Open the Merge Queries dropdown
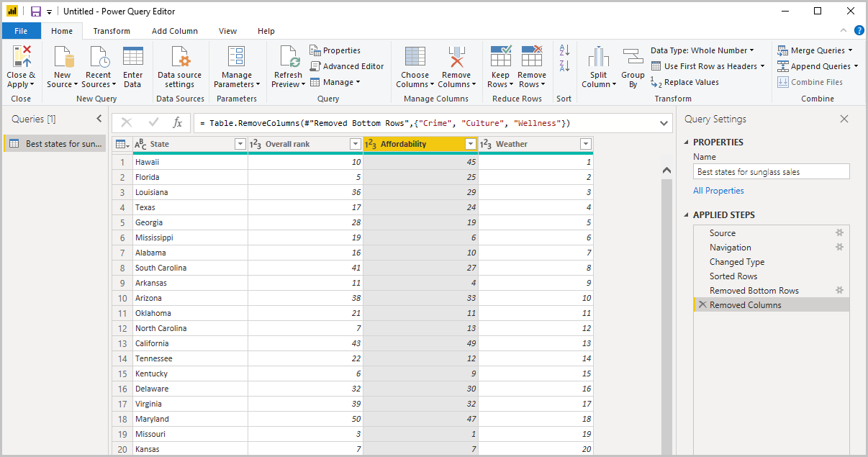The height and width of the screenshot is (457, 868). [x=815, y=50]
